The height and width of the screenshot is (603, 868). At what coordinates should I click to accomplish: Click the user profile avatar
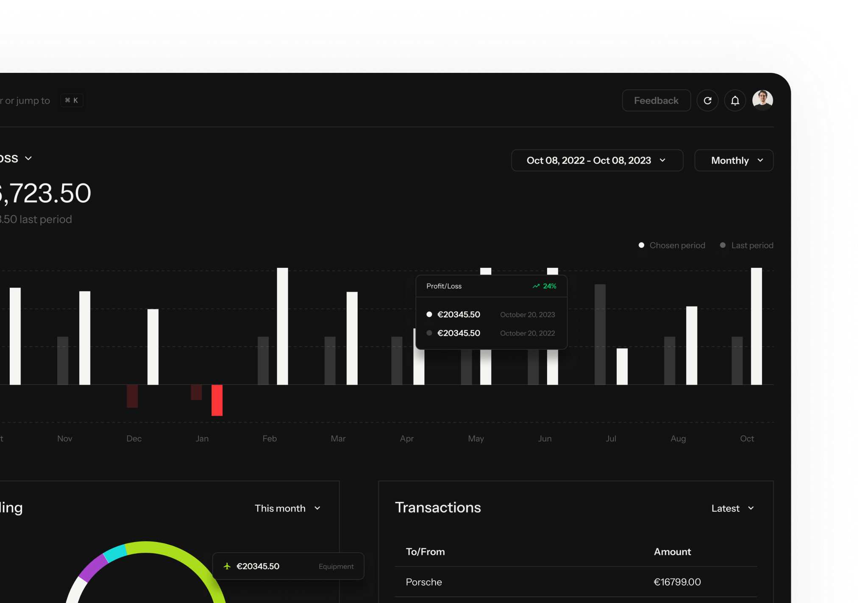(762, 100)
